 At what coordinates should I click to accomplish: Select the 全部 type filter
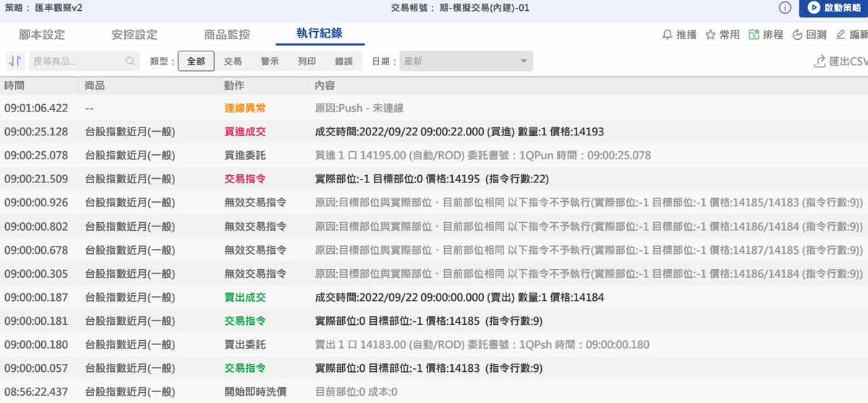[196, 61]
